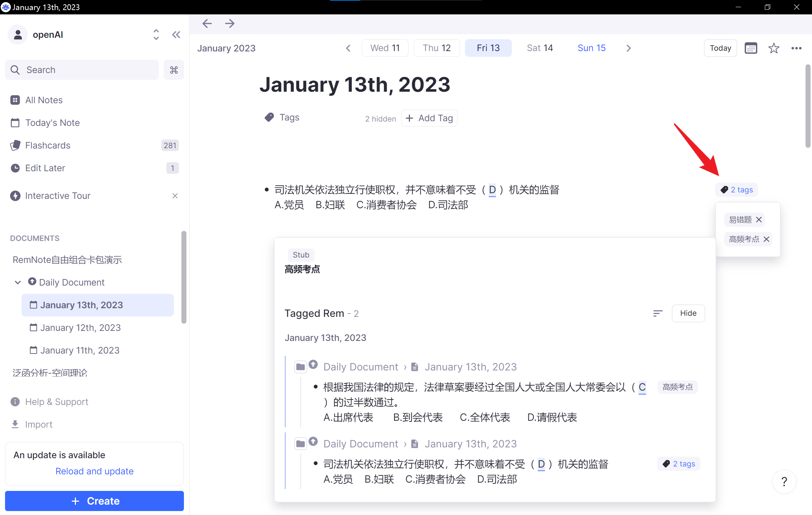This screenshot has height=515, width=812.
Task: Open the openAI account switcher
Action: [156, 35]
